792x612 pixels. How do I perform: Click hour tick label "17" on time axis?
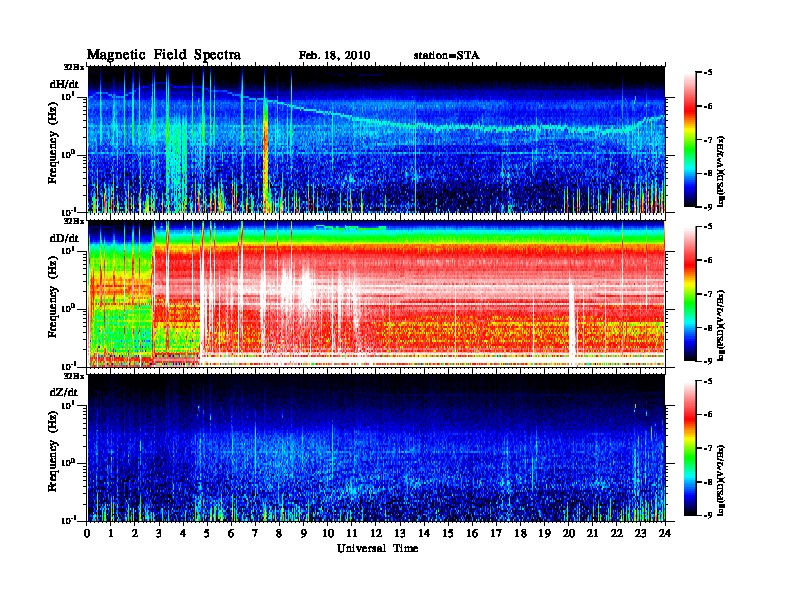tap(497, 533)
